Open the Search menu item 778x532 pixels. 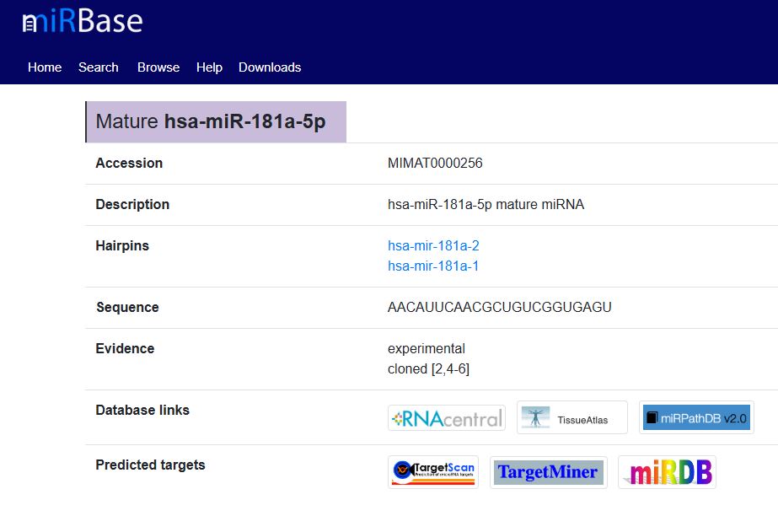click(99, 67)
